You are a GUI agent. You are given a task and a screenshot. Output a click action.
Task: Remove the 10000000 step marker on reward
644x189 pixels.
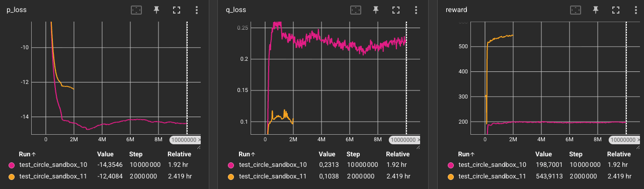tap(638, 140)
